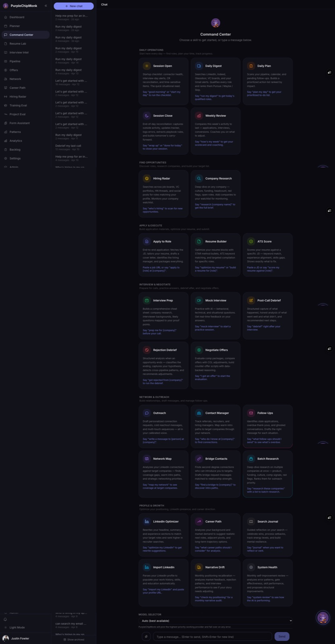
Task: Open Offers in the sidebar
Action: click(x=25, y=70)
